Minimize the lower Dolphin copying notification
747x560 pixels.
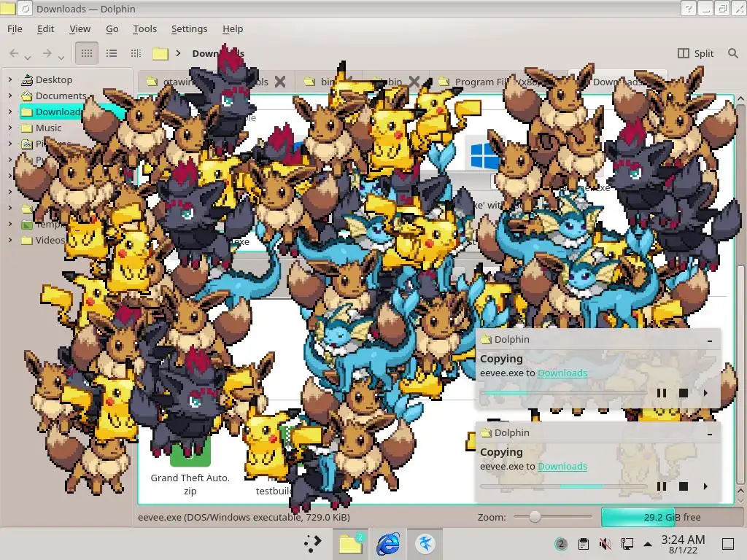[x=710, y=434]
